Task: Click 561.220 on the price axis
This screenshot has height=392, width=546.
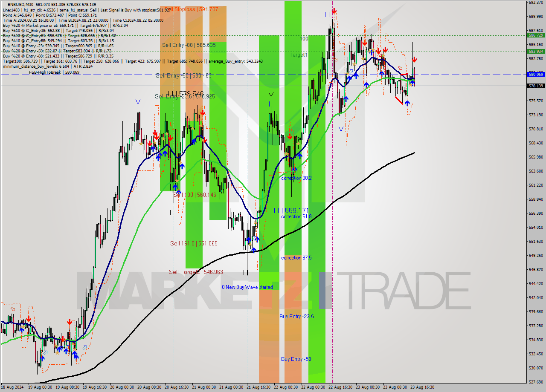Action: [x=536, y=185]
